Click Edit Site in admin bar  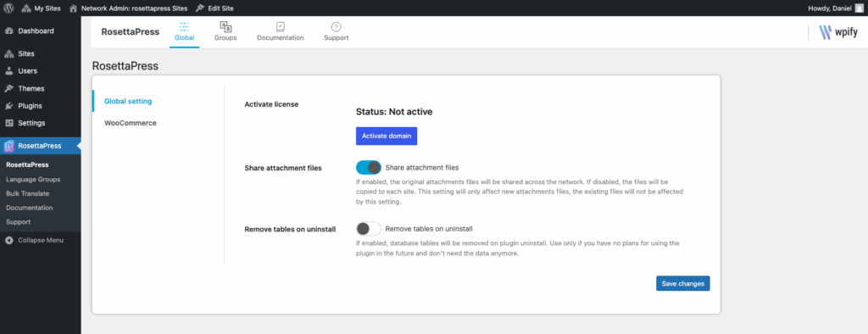[214, 8]
